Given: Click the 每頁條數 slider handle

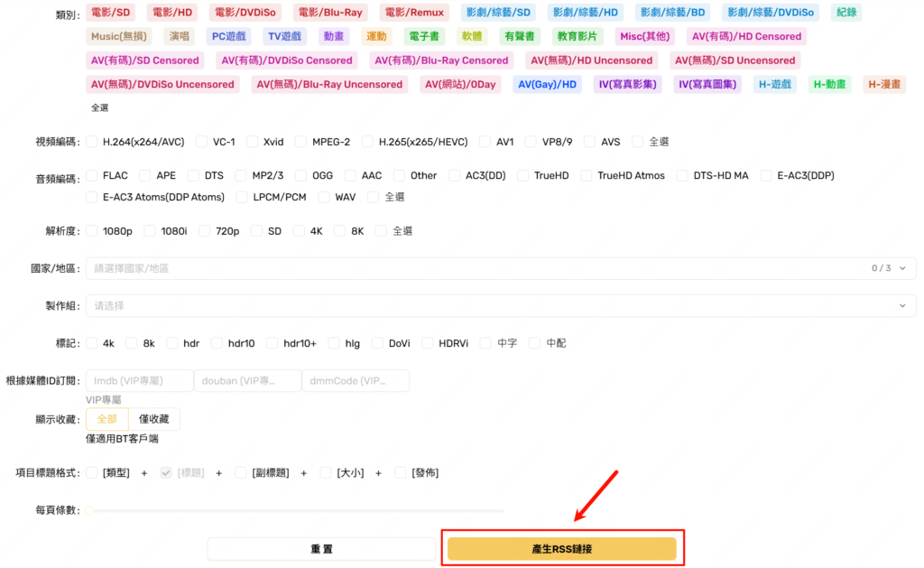Looking at the screenshot, I should point(89,511).
